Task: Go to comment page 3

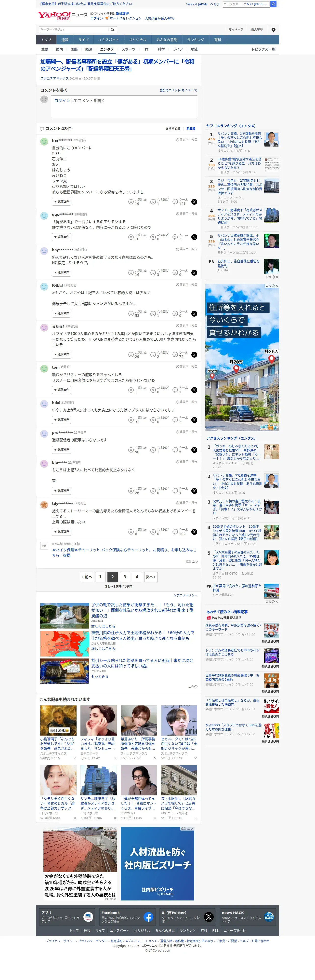Action: (125, 577)
